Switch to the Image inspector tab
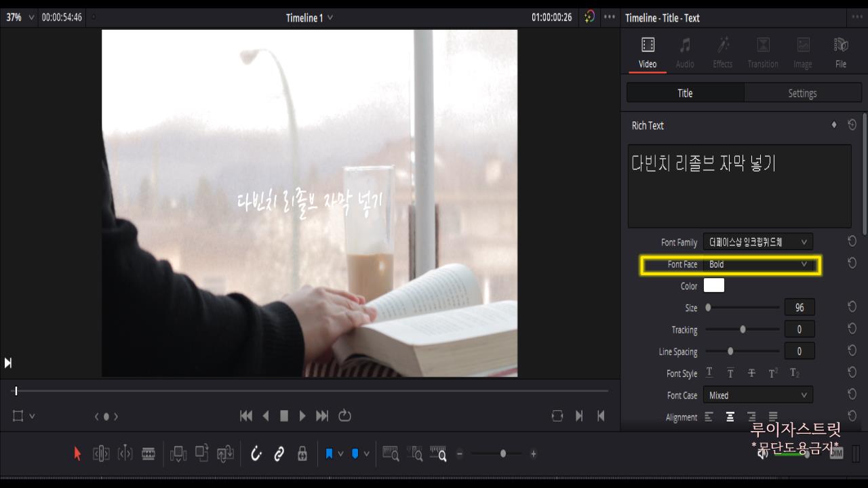Screen dimensions: 868x488 [x=803, y=53]
